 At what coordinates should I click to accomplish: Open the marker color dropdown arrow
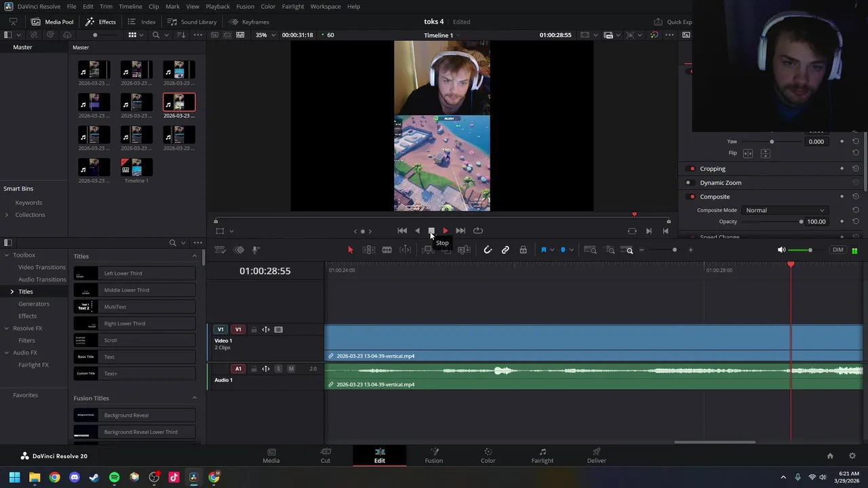(x=571, y=250)
